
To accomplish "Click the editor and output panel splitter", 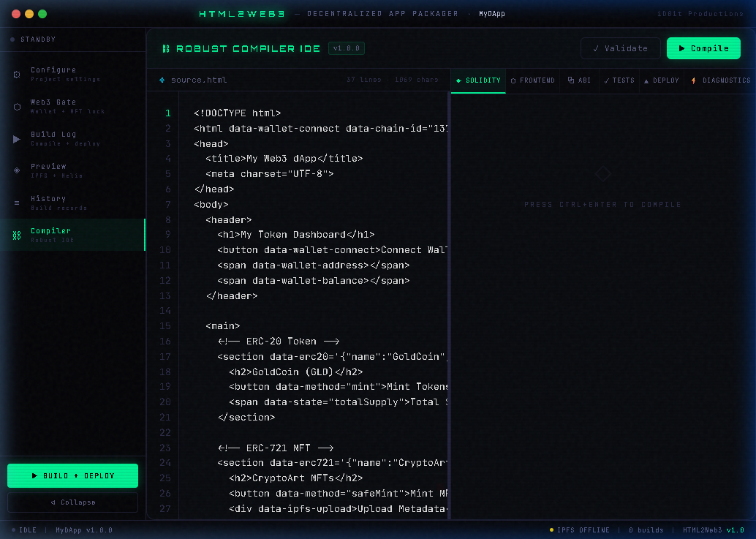I will 450,306.
